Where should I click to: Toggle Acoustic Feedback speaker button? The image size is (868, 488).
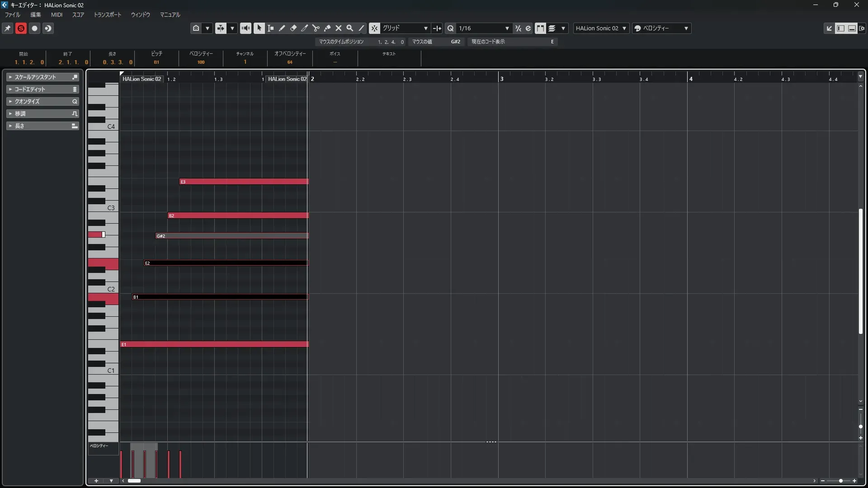tap(245, 28)
